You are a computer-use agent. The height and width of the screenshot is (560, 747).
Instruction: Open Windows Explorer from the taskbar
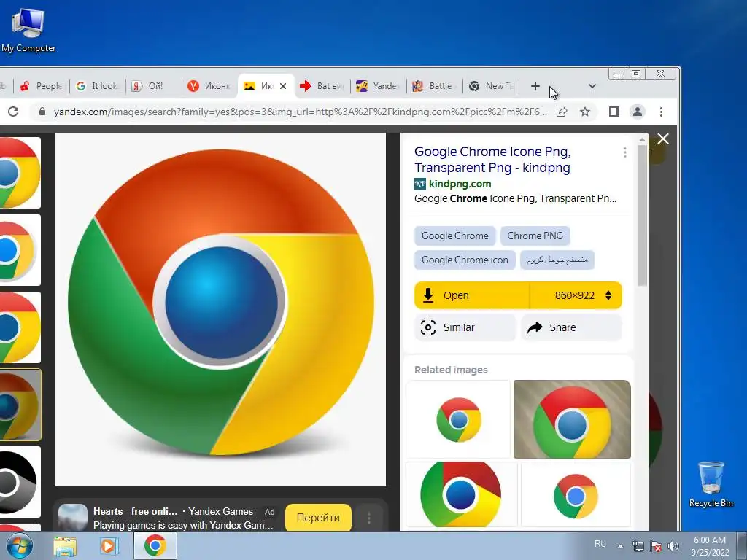[65, 546]
